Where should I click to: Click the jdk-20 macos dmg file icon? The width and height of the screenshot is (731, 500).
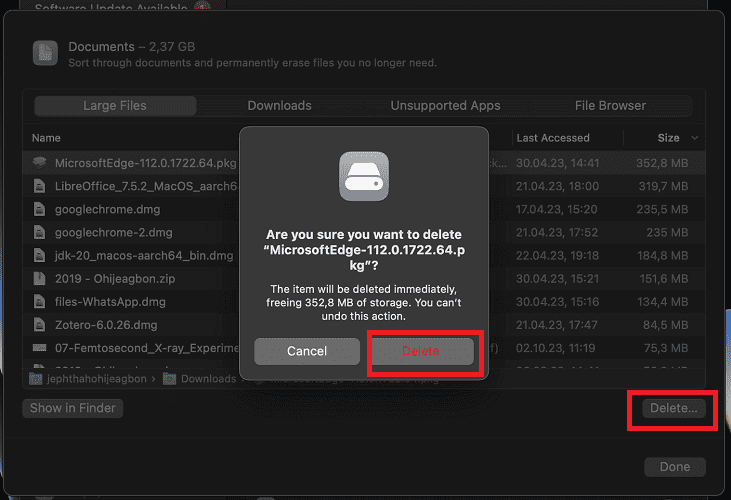(40, 256)
